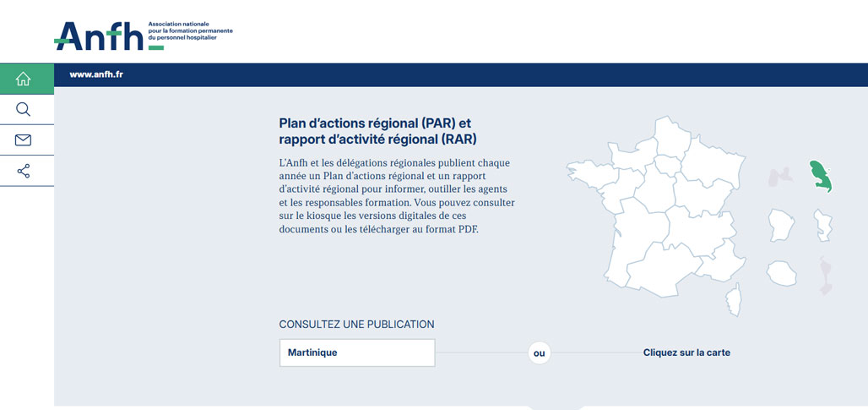Visit the www.anfh.fr link
Screen dimensions: 868x410
coord(96,74)
